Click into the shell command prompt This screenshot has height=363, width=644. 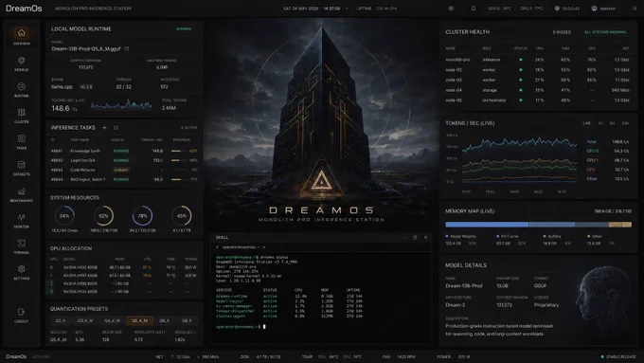point(263,326)
